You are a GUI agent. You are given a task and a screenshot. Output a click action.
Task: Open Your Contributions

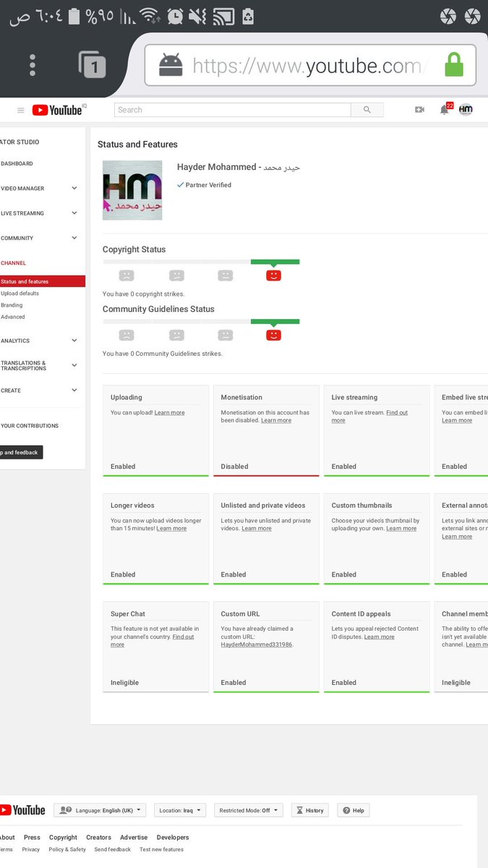[x=30, y=426]
